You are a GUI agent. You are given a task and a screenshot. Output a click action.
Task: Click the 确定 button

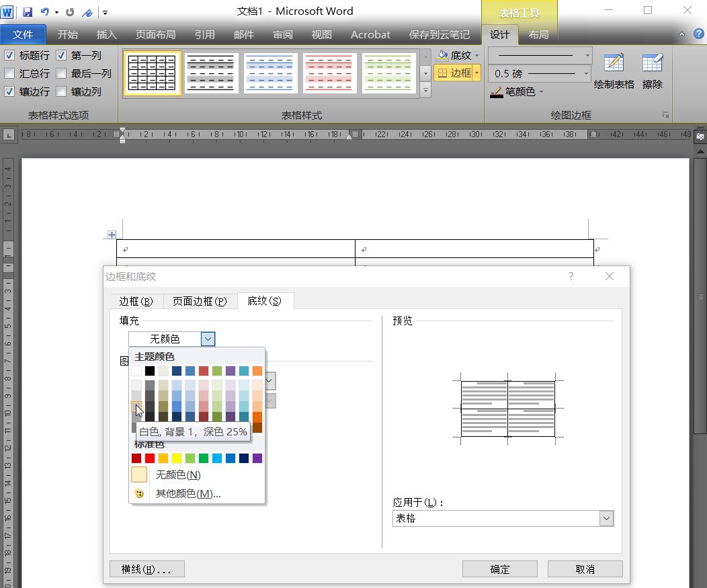point(499,569)
